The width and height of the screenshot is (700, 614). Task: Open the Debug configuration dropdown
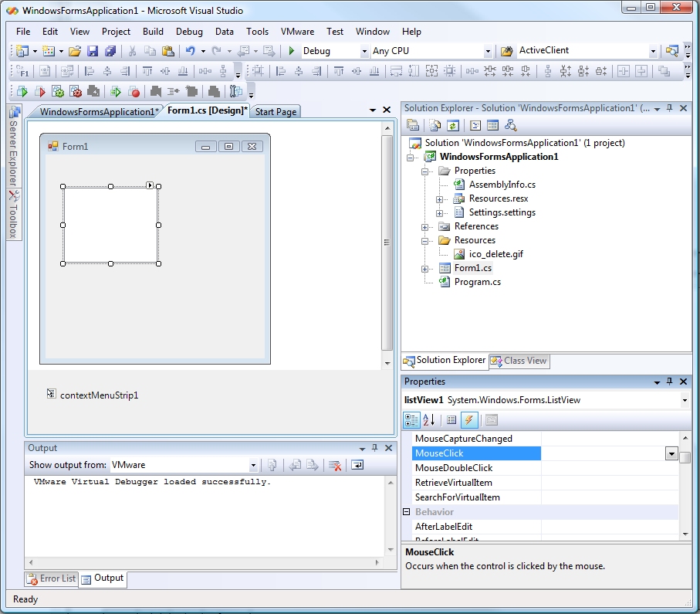click(364, 51)
